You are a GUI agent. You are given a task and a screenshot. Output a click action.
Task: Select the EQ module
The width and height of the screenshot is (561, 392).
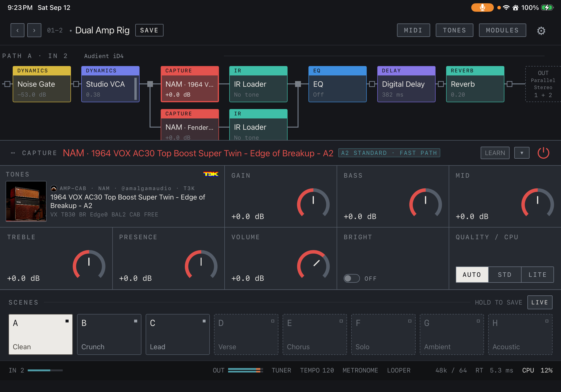337,84
